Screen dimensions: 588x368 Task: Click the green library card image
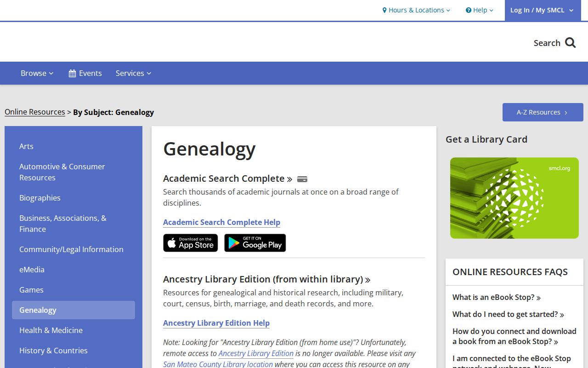pyautogui.click(x=514, y=198)
